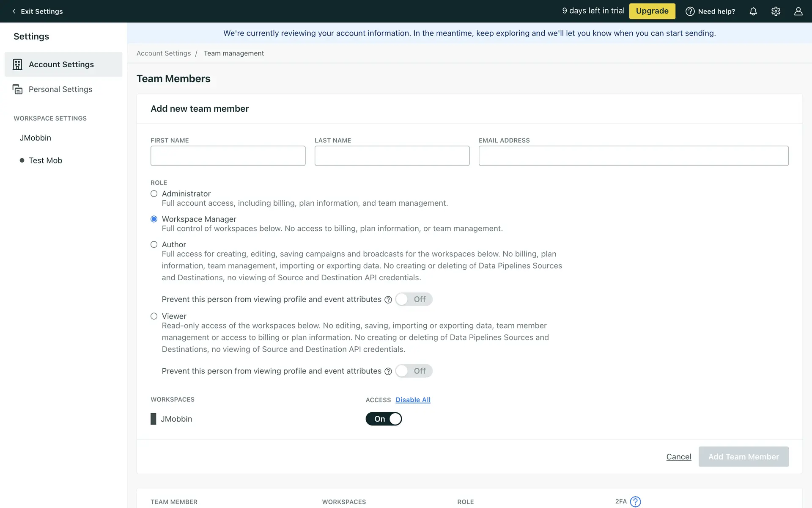This screenshot has height=508, width=812.
Task: Click help icon beside Viewer attribute restriction
Action: pyautogui.click(x=388, y=371)
